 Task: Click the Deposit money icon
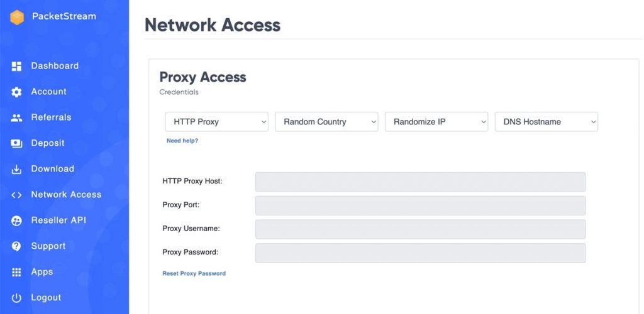pyautogui.click(x=16, y=143)
